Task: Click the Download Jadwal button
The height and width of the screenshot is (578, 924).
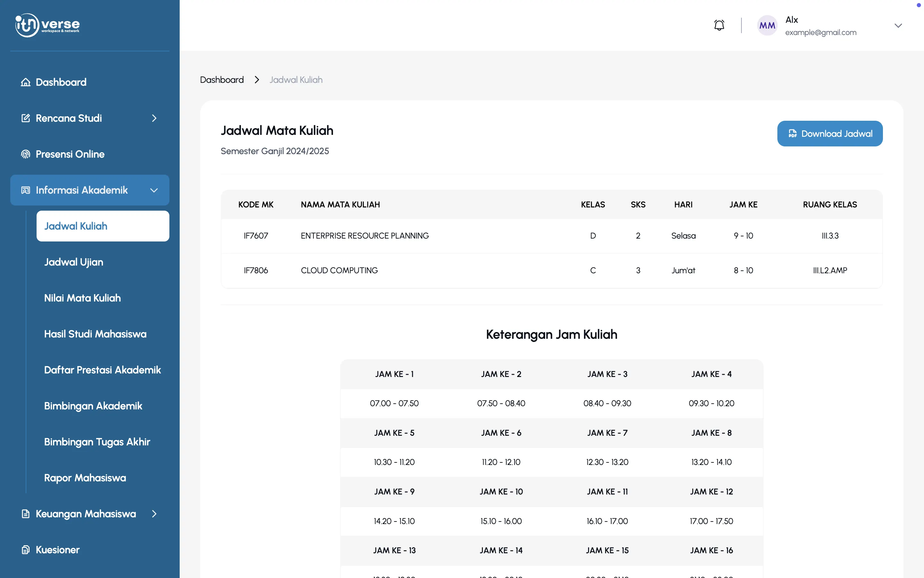Action: 830,133
